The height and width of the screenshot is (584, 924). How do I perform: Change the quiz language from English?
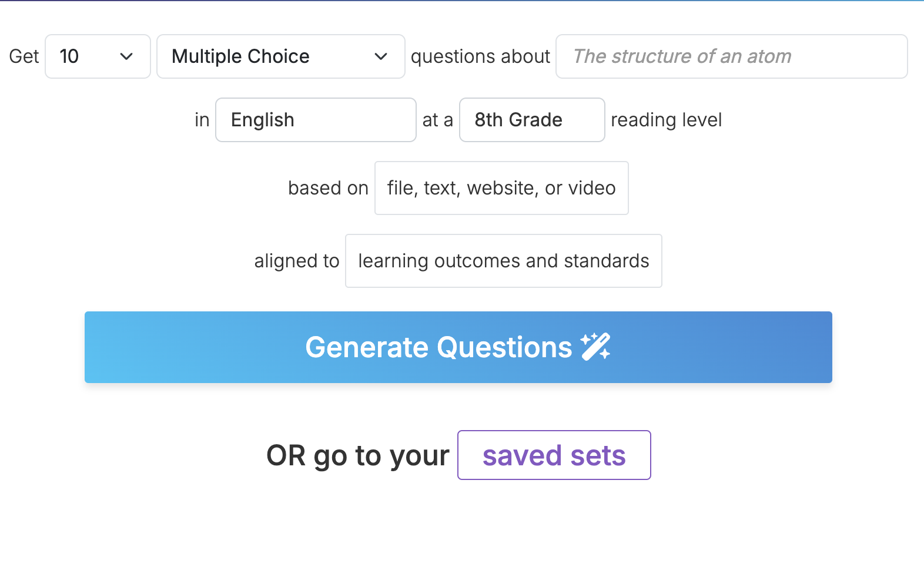[x=316, y=120]
